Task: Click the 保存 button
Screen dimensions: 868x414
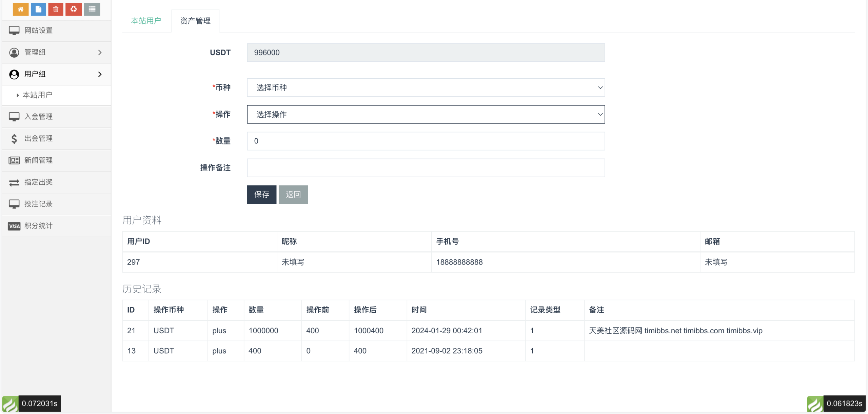Action: point(261,194)
